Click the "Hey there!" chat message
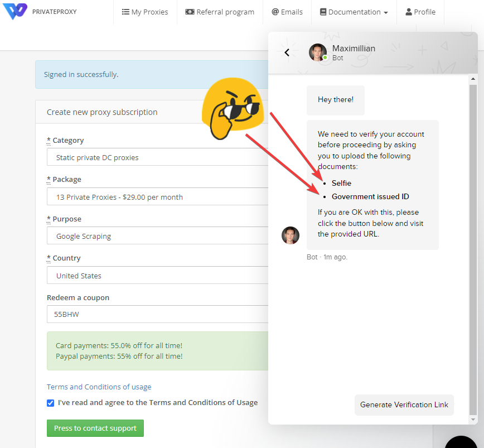 pos(336,100)
